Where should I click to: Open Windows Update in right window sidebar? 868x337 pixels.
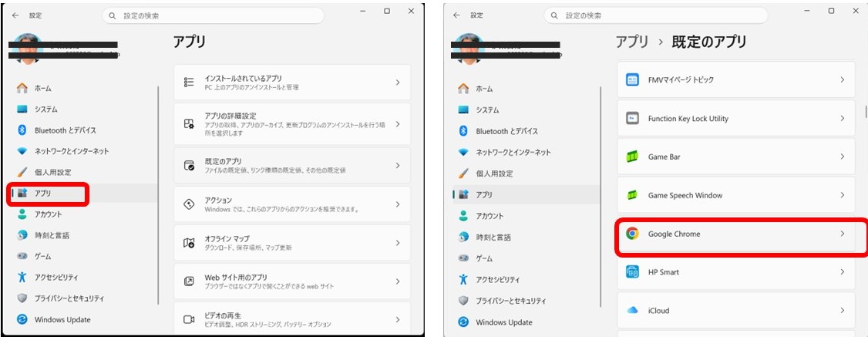(503, 322)
